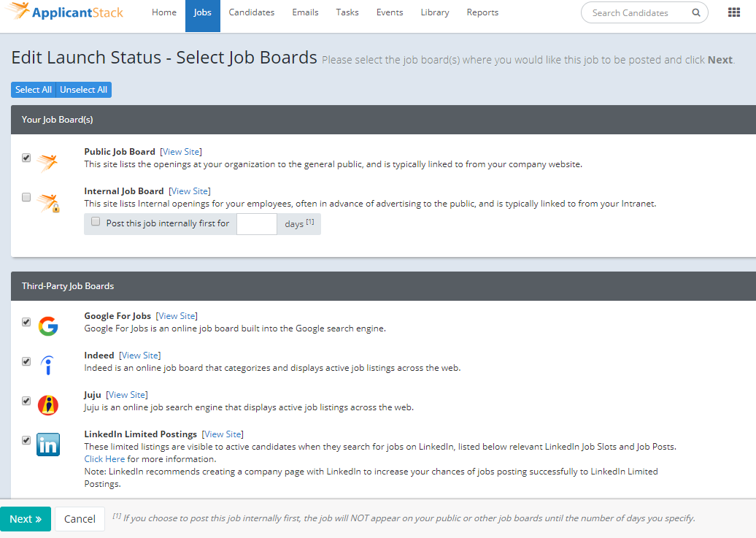756x538 pixels.
Task: Switch to the Candidates tab
Action: [x=251, y=12]
